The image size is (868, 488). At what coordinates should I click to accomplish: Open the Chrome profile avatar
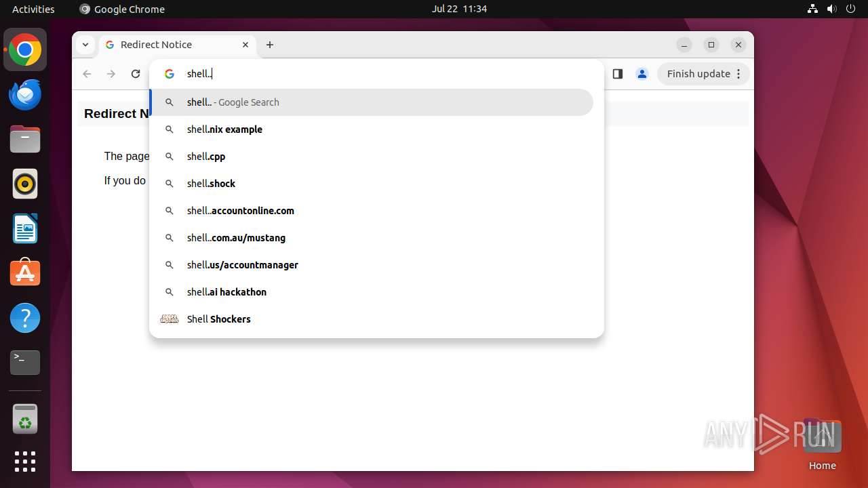[x=642, y=74]
